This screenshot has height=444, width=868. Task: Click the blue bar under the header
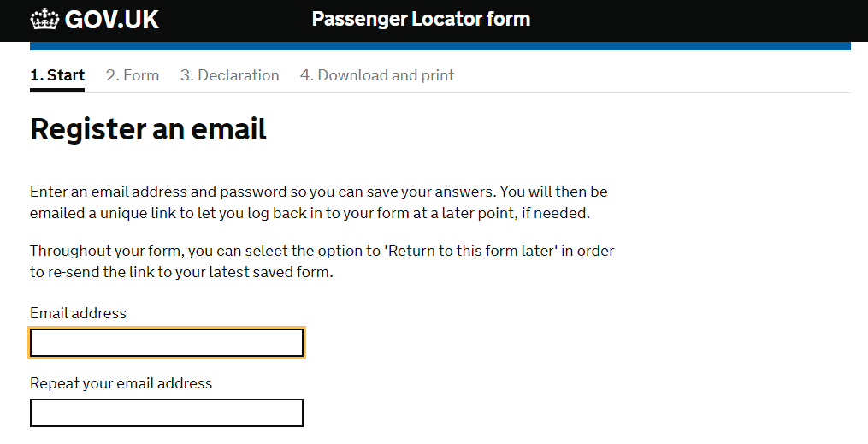click(x=440, y=45)
